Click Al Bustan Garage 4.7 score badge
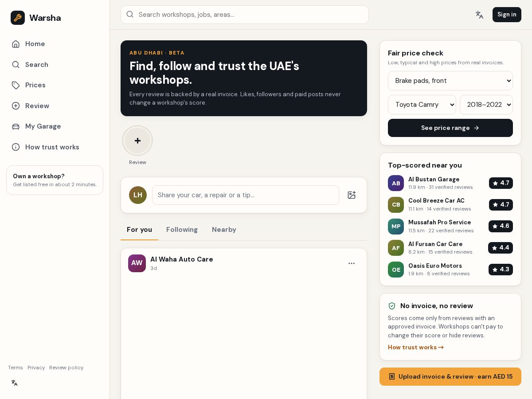532x399 pixels. [x=501, y=183]
